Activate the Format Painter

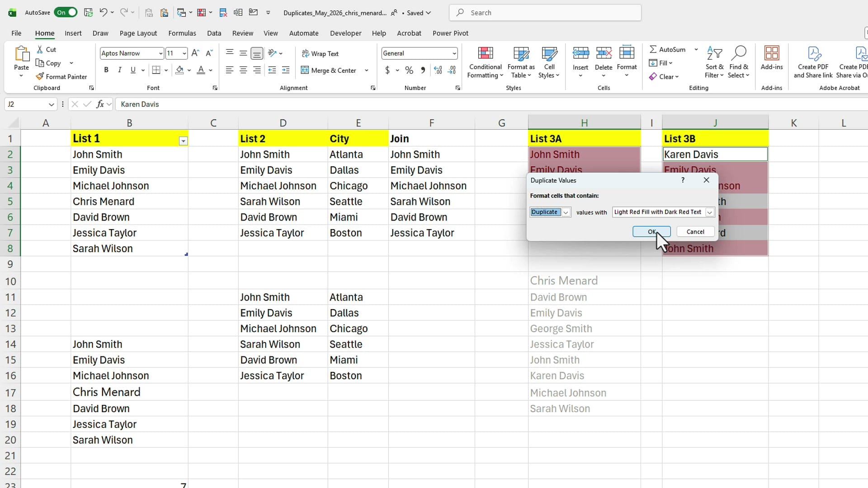click(x=61, y=77)
